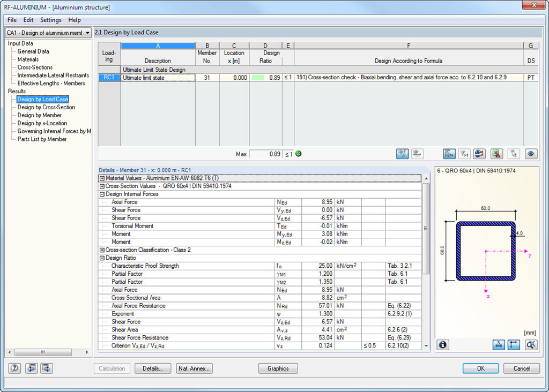This screenshot has width=549, height=392.
Task: Expand Cross-section Classification - Class 2
Action: [102, 250]
